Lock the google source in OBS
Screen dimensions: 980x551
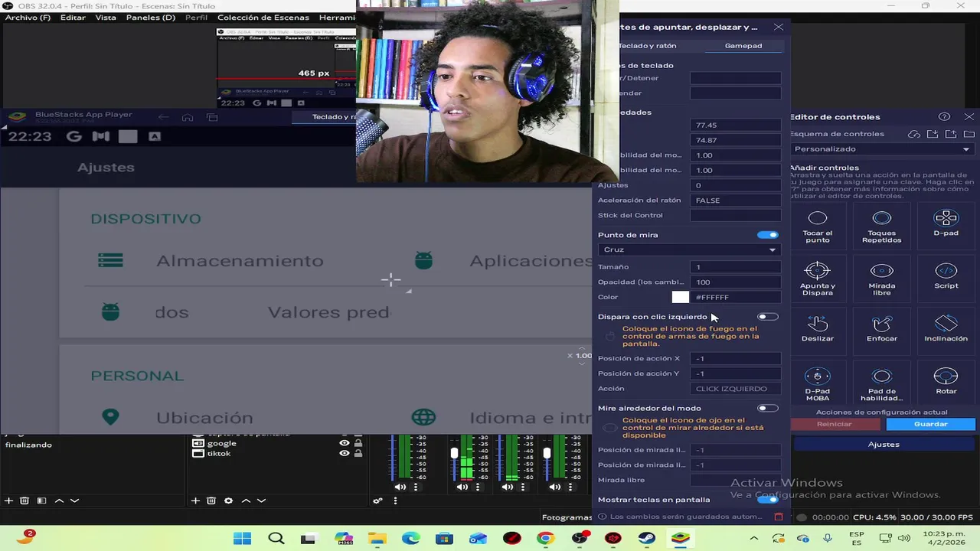coord(358,443)
